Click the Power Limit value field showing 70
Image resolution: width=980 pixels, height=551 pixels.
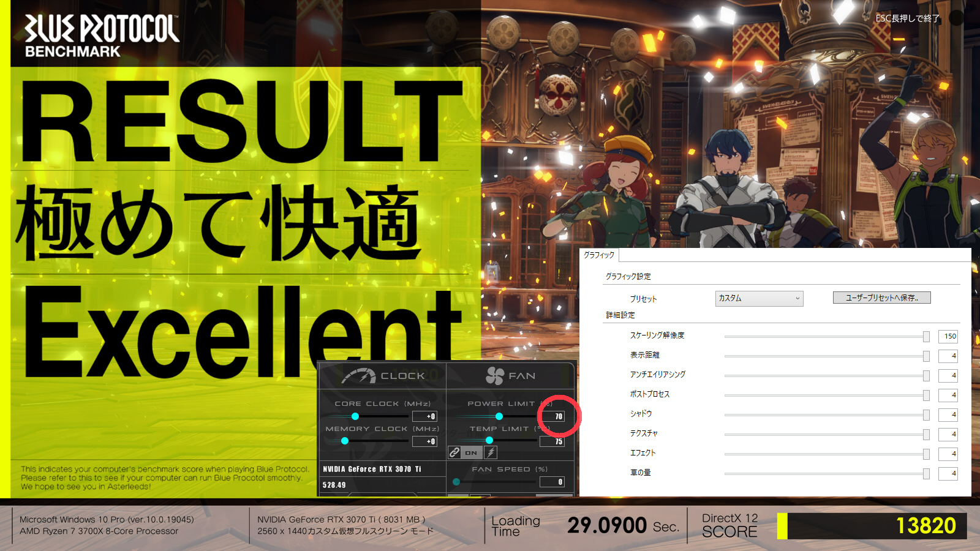tap(552, 416)
